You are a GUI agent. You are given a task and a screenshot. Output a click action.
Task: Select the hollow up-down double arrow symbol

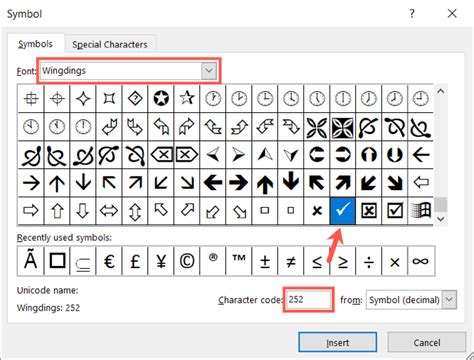(x=135, y=211)
